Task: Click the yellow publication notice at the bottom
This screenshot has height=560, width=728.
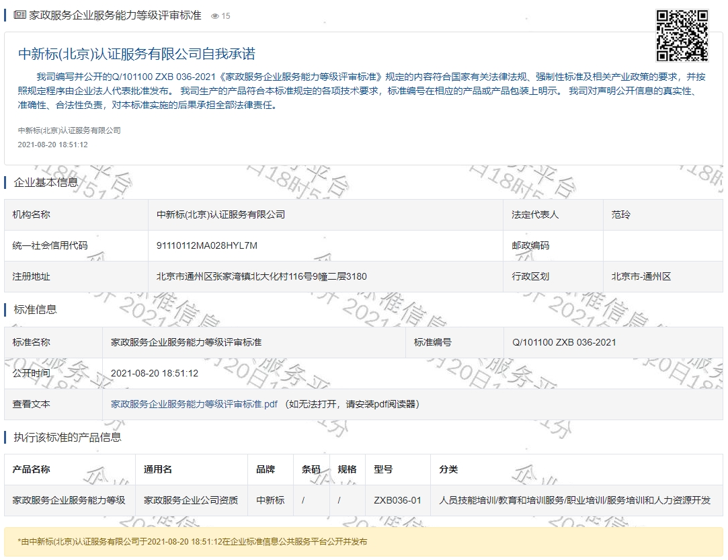Action: pyautogui.click(x=364, y=542)
